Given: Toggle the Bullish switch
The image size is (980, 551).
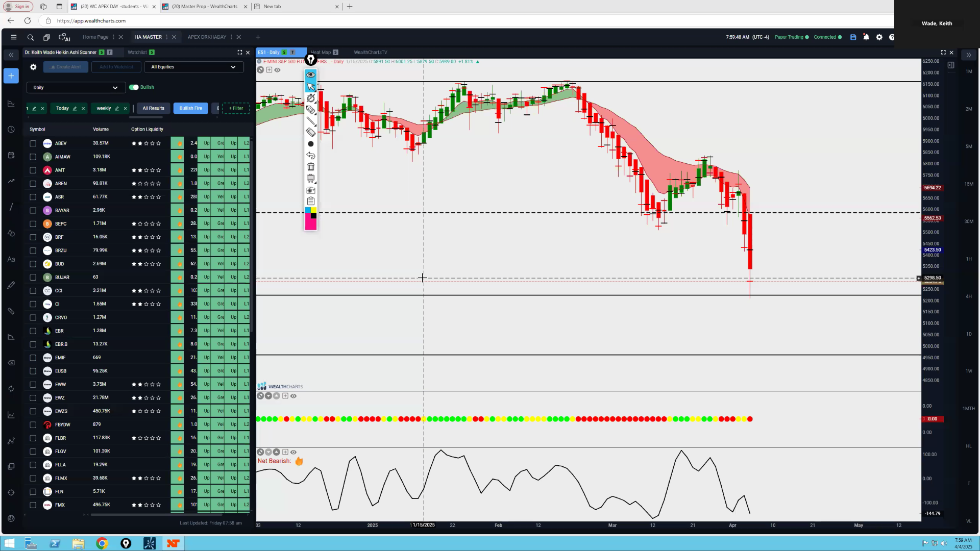Looking at the screenshot, I should [x=134, y=87].
